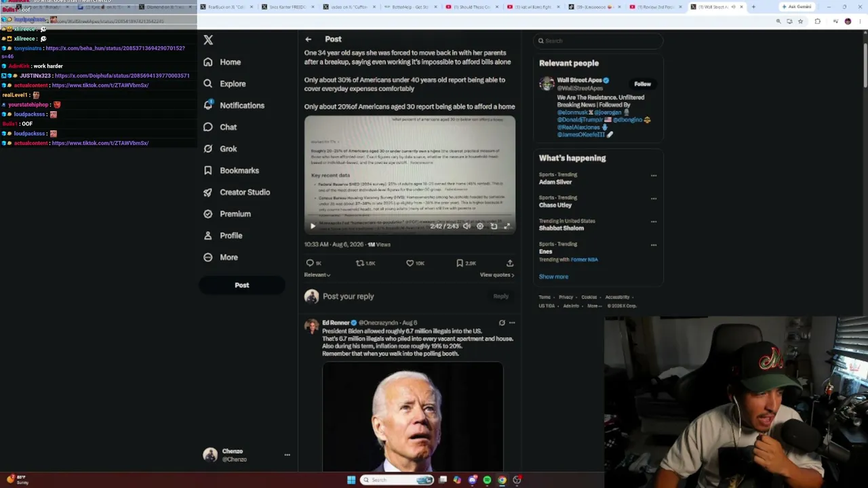The width and height of the screenshot is (868, 488).
Task: Switch to the kat williams fight tab
Action: pos(533,7)
